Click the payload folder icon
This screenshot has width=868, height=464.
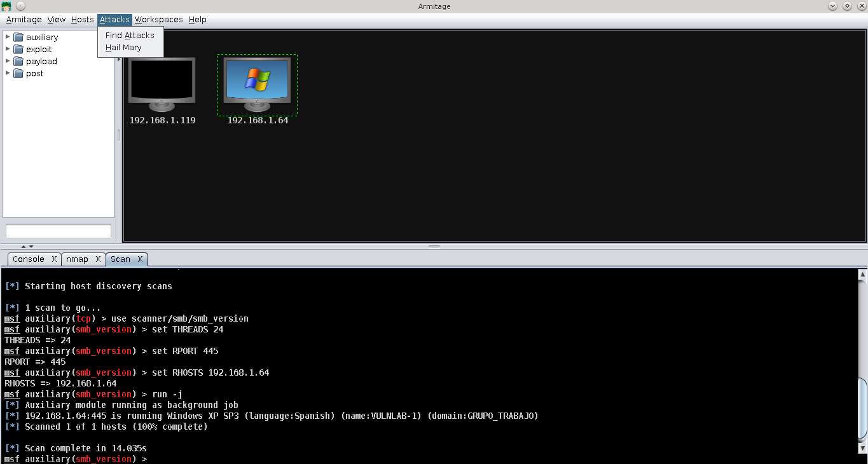click(17, 61)
